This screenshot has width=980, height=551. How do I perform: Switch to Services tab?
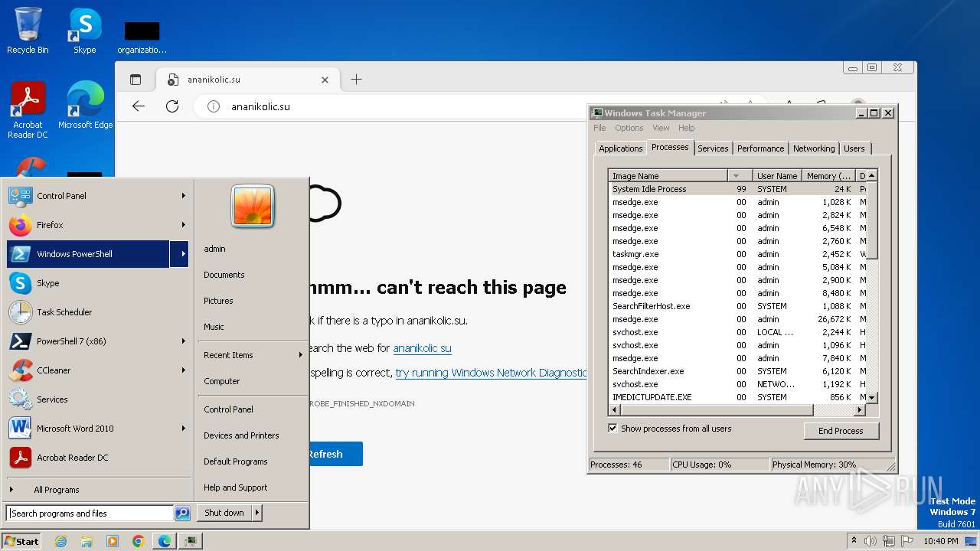coord(713,148)
